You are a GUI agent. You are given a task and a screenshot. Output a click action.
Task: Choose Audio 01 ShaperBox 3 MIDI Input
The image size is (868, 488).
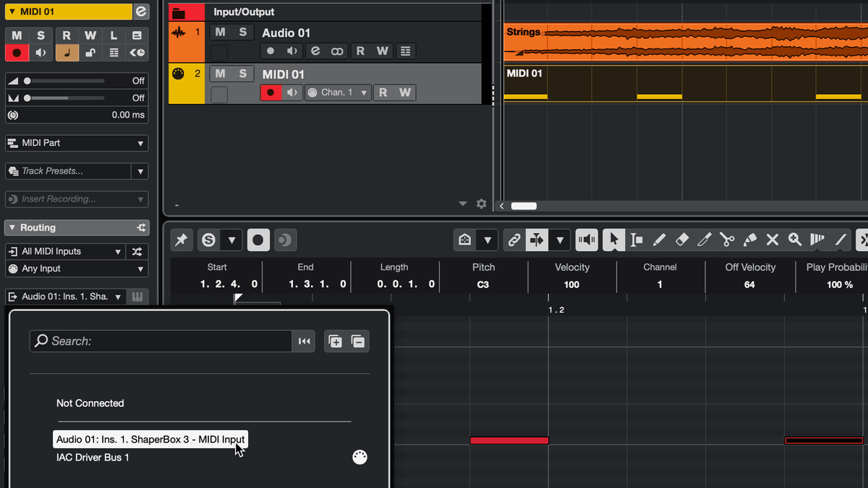150,440
